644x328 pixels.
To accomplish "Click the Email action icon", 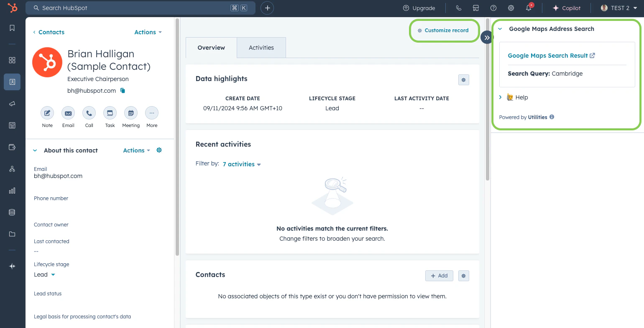I will tap(68, 113).
